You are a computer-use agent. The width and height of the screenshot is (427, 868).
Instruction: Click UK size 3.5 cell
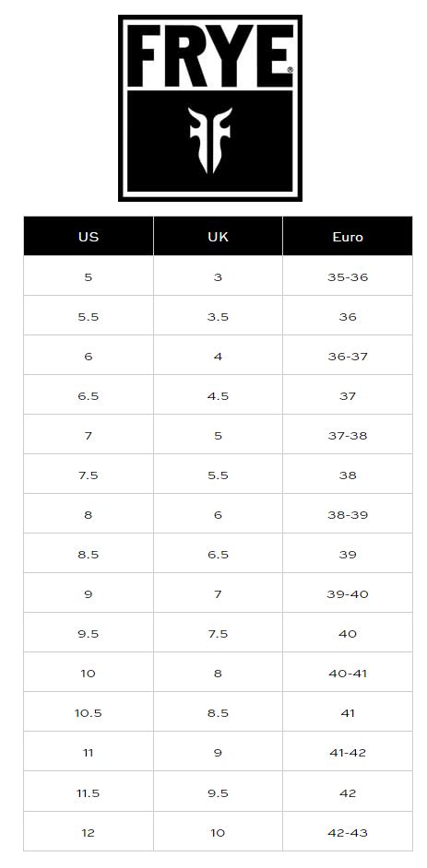click(x=219, y=316)
